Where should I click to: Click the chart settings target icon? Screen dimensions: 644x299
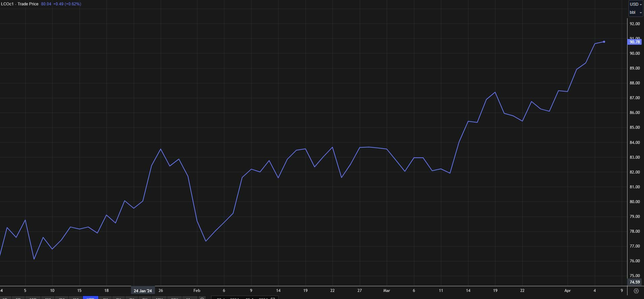click(636, 291)
